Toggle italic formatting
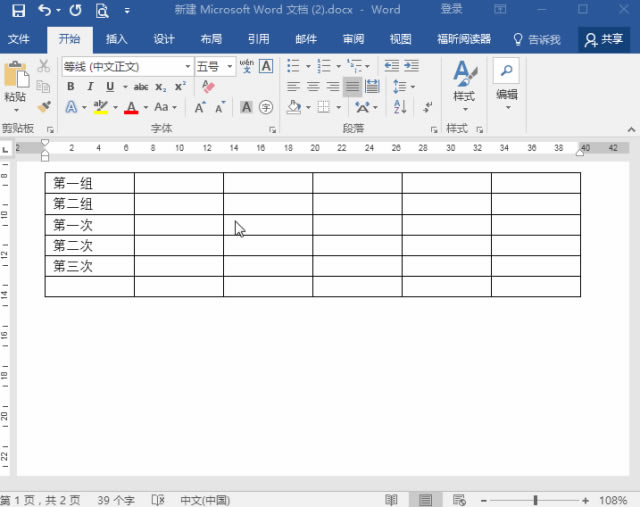 tap(90, 87)
